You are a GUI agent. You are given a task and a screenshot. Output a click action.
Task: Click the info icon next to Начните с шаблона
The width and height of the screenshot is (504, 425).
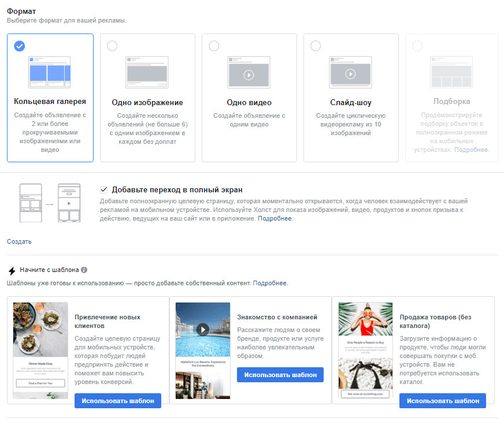[84, 270]
